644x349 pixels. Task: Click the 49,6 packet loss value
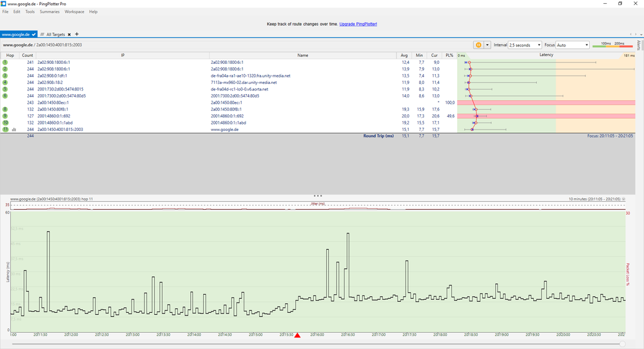click(451, 116)
